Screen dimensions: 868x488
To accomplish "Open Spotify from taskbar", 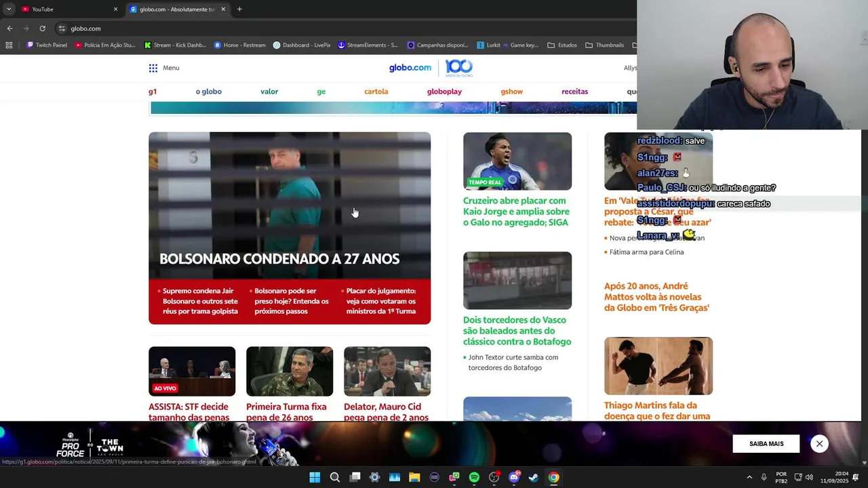I will pos(474,477).
